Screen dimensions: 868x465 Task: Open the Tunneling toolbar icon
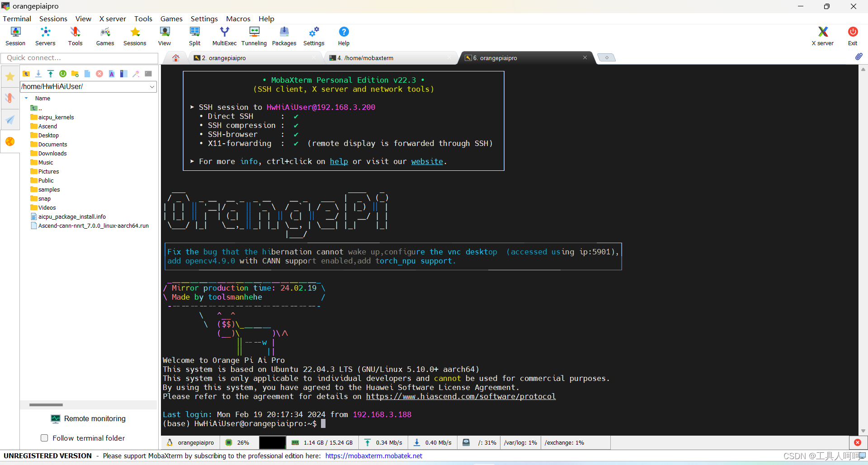click(x=254, y=36)
